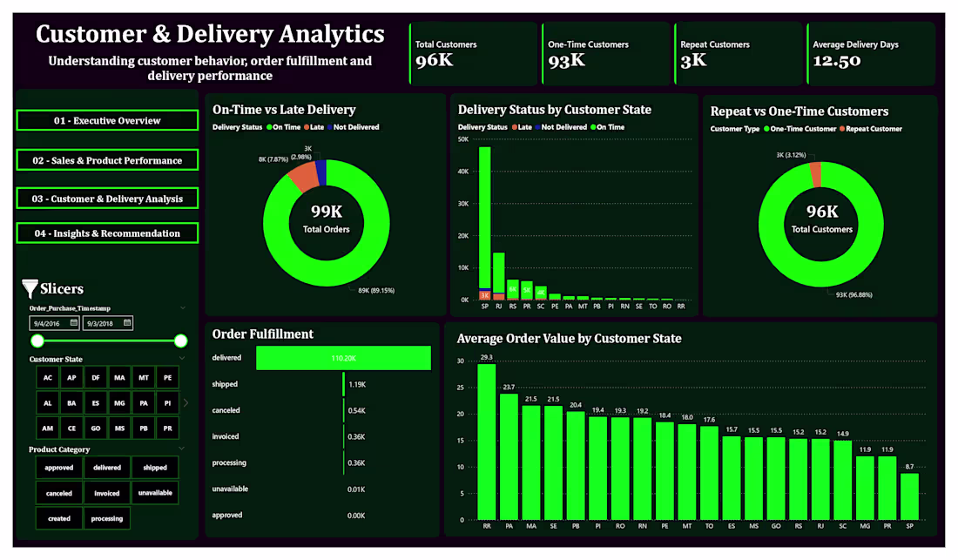Expand the Product Category slicer chevron
The height and width of the screenshot is (560, 958).
[182, 449]
